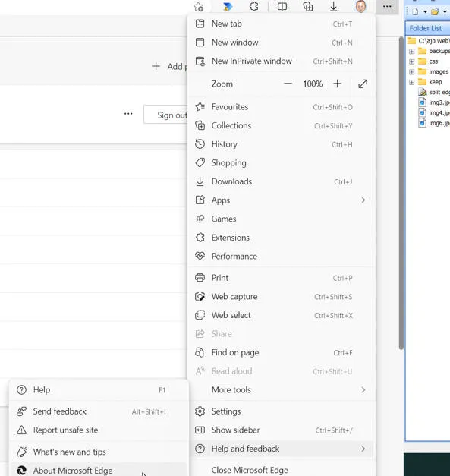Image resolution: width=450 pixels, height=476 pixels.
Task: Click the Folder List panel header
Action: pyautogui.click(x=428, y=28)
